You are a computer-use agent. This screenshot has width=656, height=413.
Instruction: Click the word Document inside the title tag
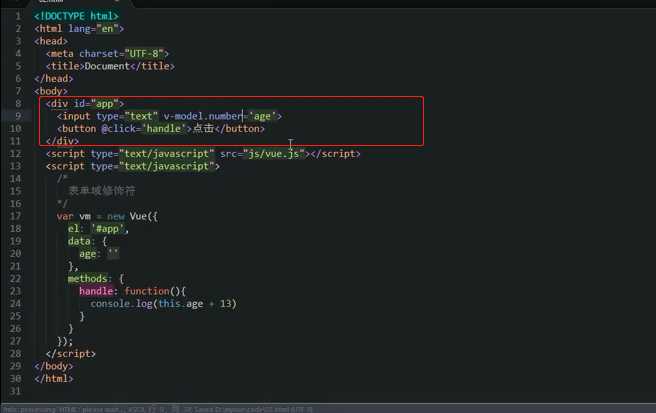107,66
